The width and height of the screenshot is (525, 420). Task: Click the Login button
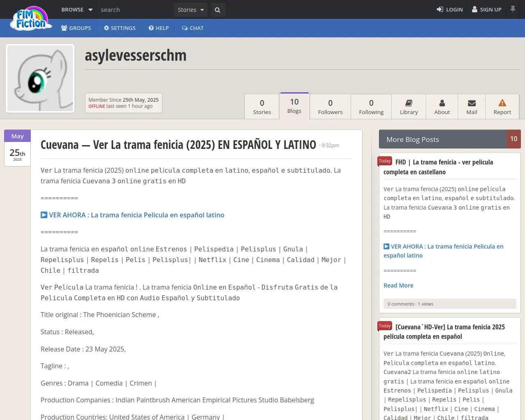(450, 9)
